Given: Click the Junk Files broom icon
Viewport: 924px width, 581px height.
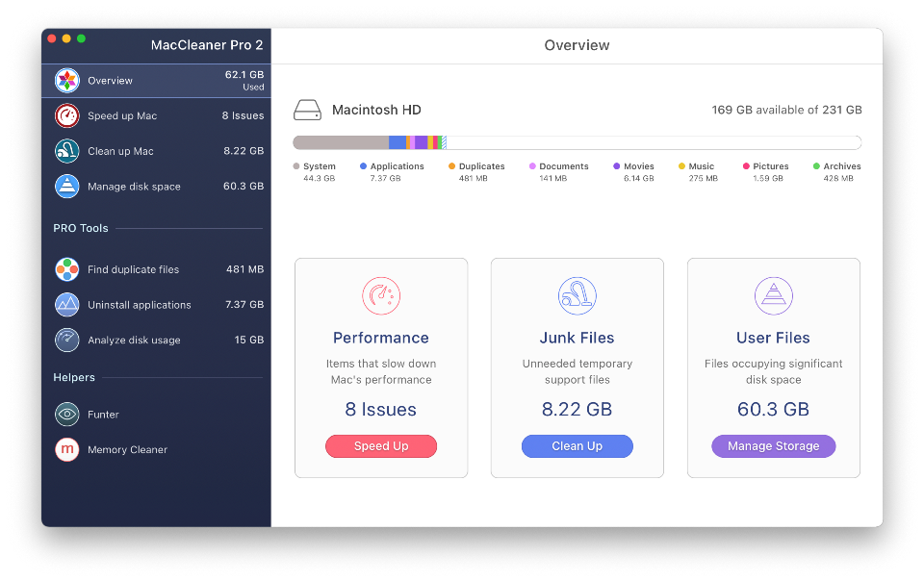Looking at the screenshot, I should coord(577,295).
